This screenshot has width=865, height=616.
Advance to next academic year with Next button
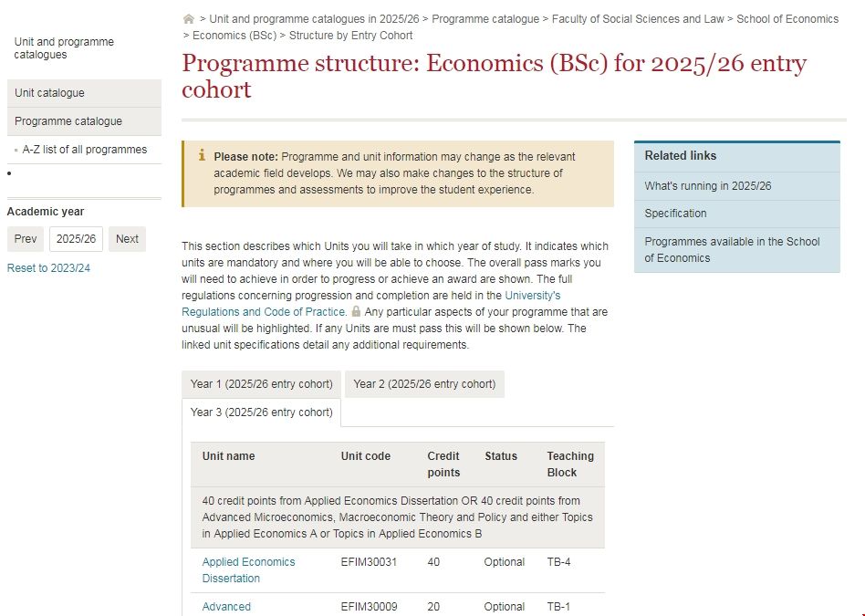127,238
